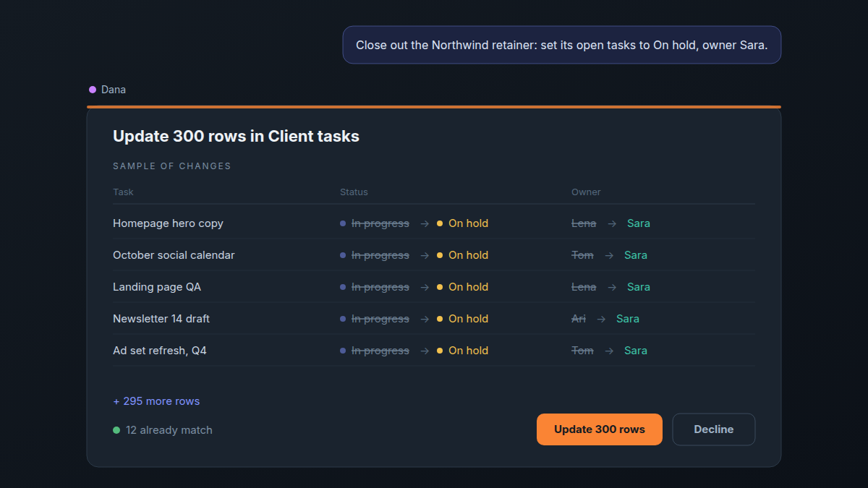This screenshot has height=488, width=868.
Task: Select the Landing page QA task
Action: pos(157,287)
